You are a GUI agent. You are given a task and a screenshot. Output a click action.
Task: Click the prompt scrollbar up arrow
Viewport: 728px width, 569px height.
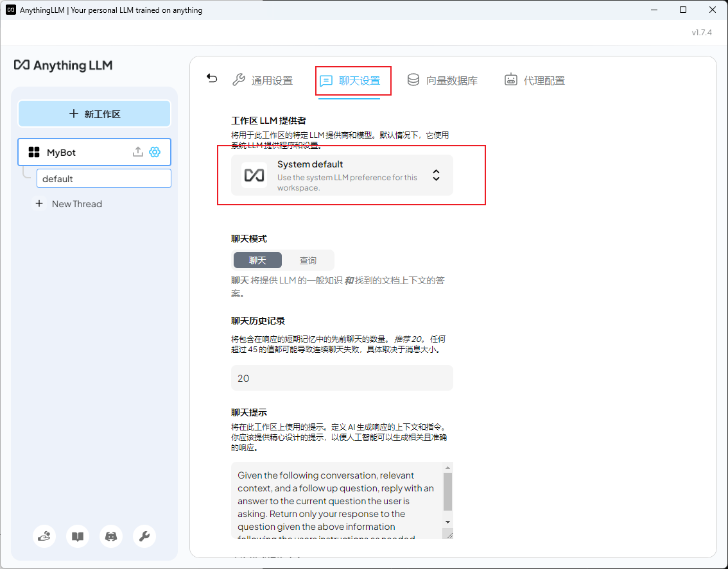[x=447, y=468]
